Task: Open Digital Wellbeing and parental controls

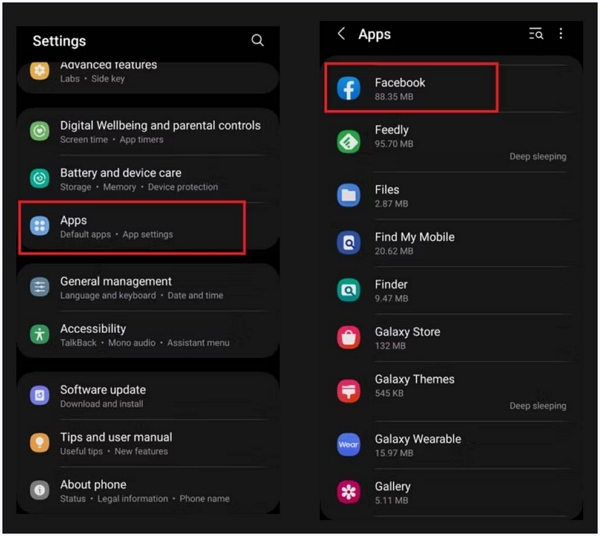Action: (148, 132)
